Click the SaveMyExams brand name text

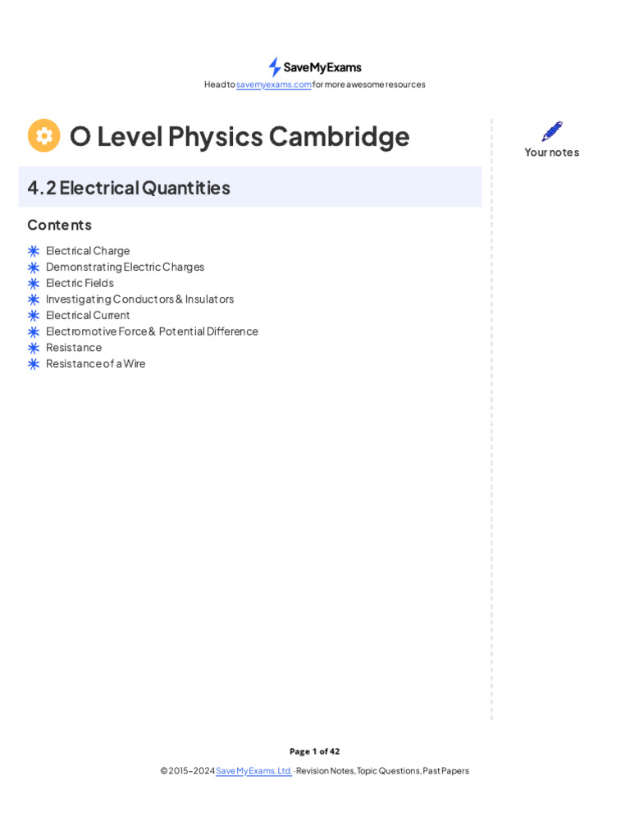[x=322, y=67]
